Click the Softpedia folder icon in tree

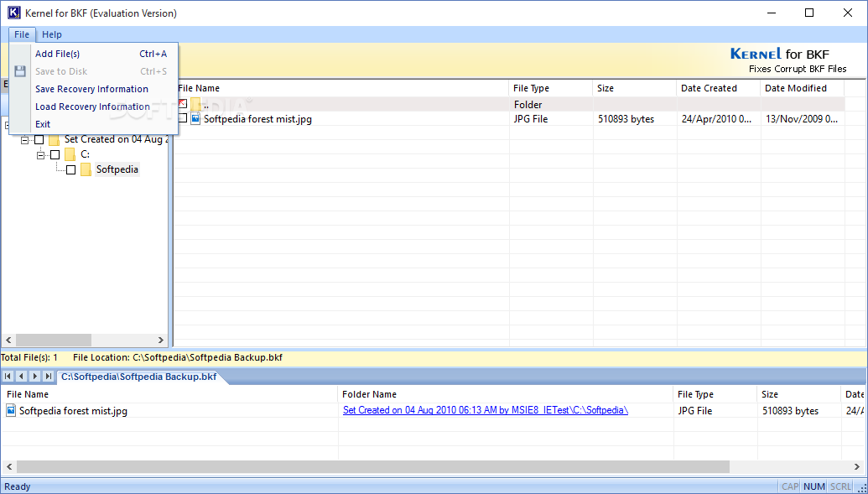point(86,169)
